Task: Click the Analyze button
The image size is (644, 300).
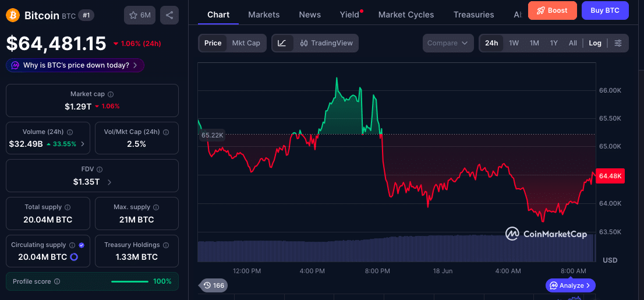Action: pyautogui.click(x=570, y=285)
